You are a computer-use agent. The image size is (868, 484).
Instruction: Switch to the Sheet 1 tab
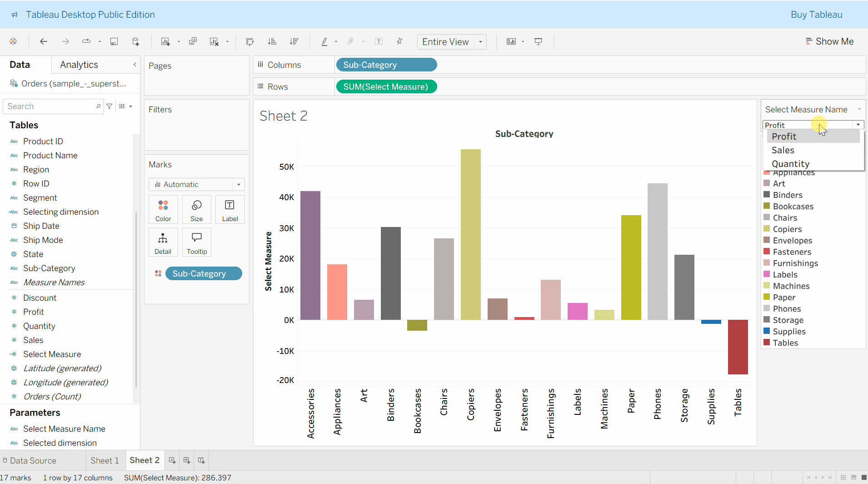click(x=105, y=460)
